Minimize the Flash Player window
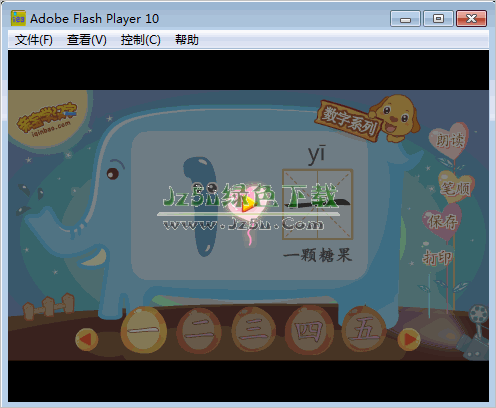 pyautogui.click(x=405, y=18)
